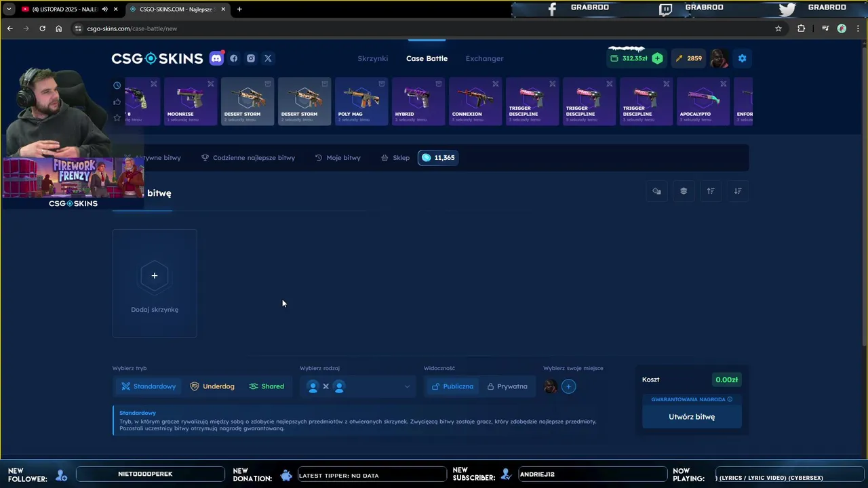
Task: Click the 2859 points counter
Action: click(689, 58)
